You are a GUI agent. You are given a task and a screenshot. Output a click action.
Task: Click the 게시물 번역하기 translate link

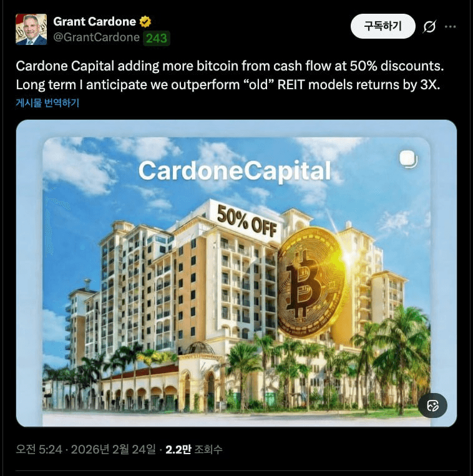pos(47,103)
